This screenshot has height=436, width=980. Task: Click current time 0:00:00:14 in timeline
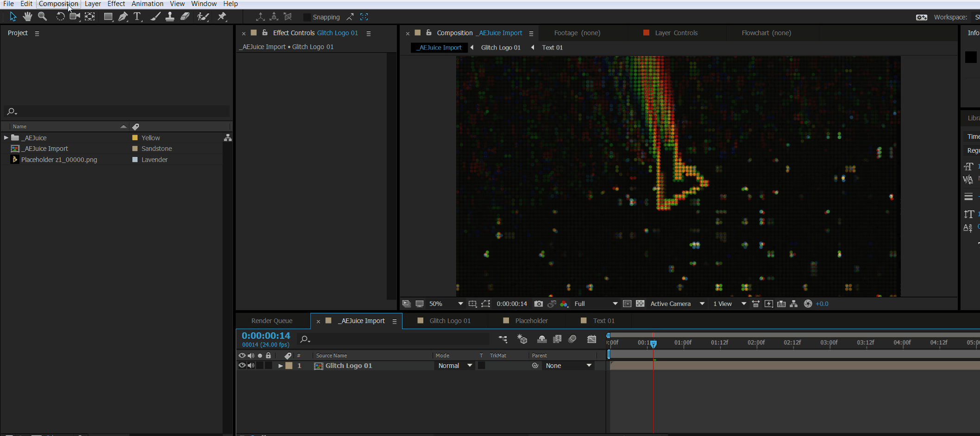(x=266, y=336)
